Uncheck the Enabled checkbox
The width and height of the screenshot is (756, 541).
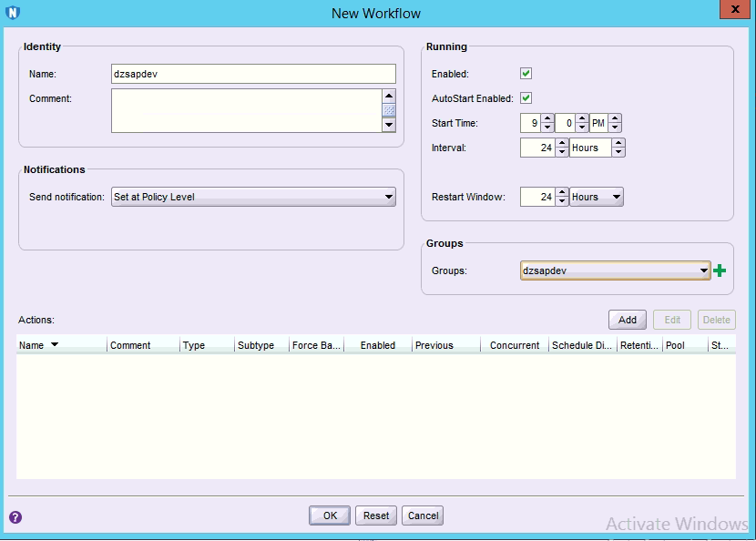coord(526,74)
